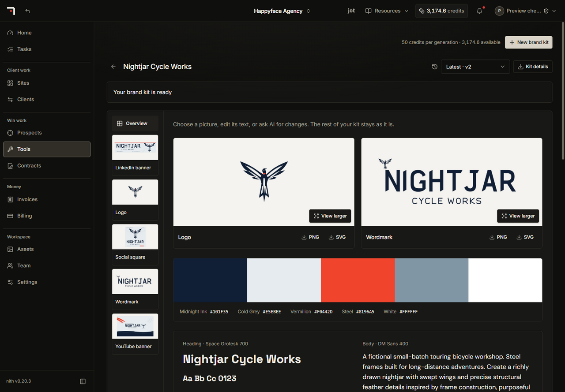Select Tools in sidebar
Image resolution: width=565 pixels, height=392 pixels.
pyautogui.click(x=47, y=149)
